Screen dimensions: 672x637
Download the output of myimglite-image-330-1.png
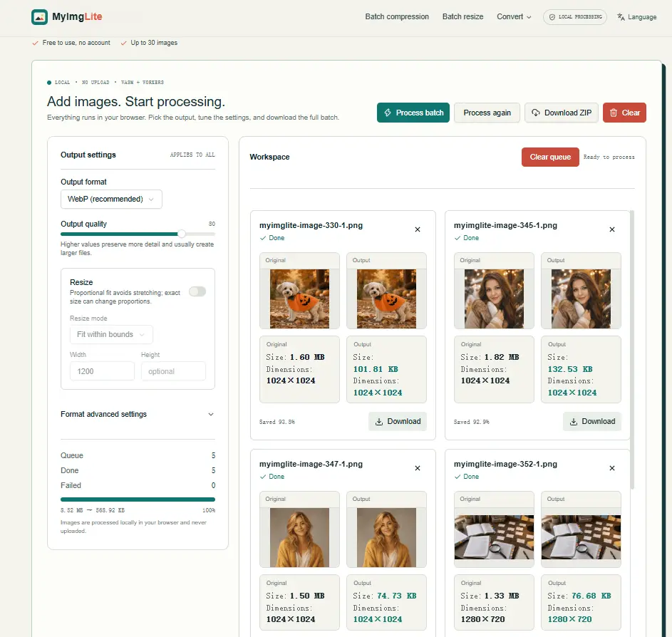tap(398, 422)
